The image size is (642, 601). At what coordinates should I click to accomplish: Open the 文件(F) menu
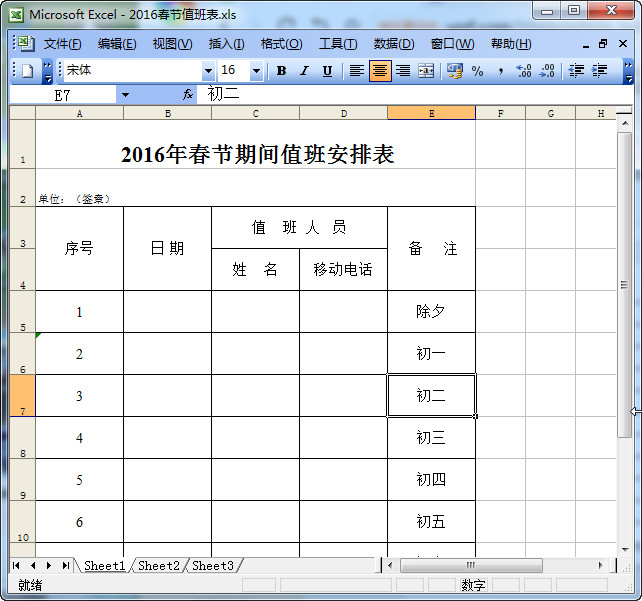tap(62, 43)
